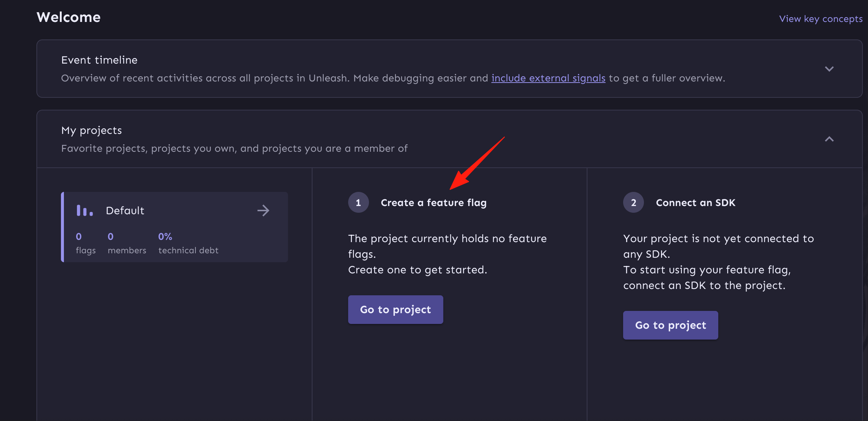Click the step 1 number badge

358,203
